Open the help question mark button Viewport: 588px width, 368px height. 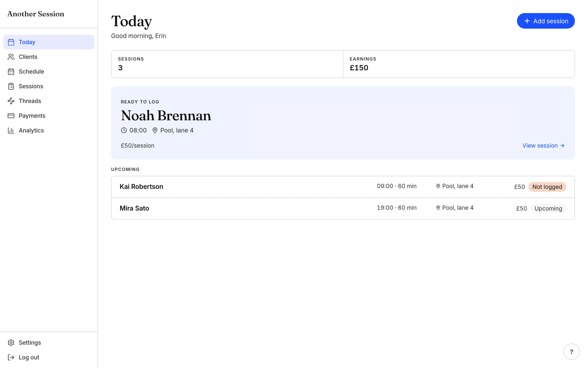tap(571, 352)
